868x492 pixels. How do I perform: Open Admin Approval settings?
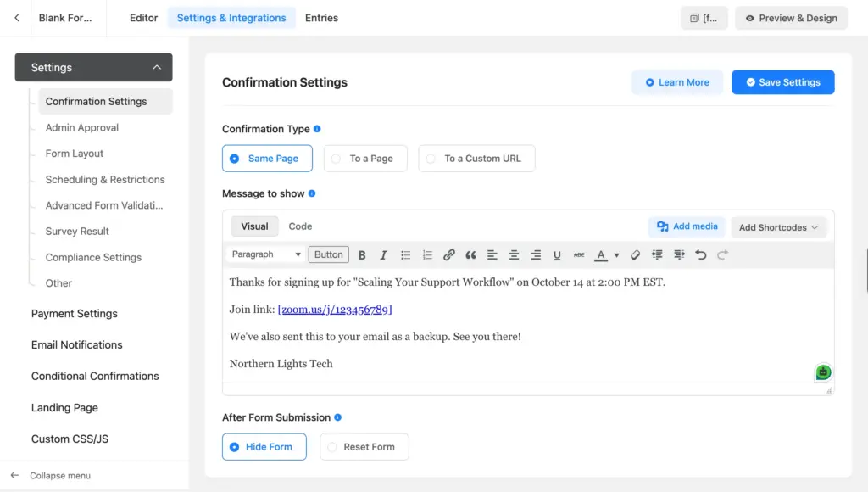point(82,127)
